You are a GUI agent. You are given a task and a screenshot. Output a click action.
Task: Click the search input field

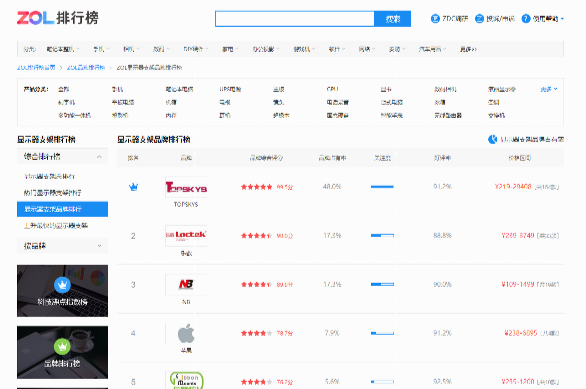(294, 19)
